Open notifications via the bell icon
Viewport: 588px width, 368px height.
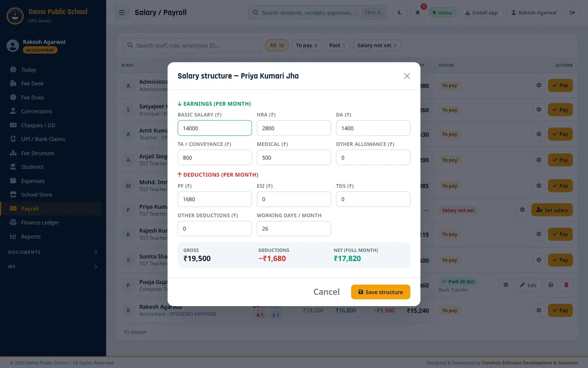click(x=417, y=13)
